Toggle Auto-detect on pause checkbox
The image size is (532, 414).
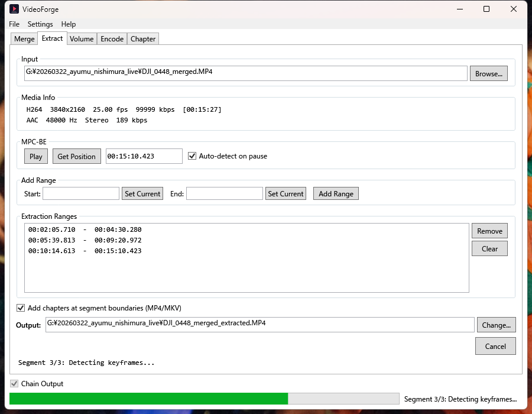[x=192, y=156]
